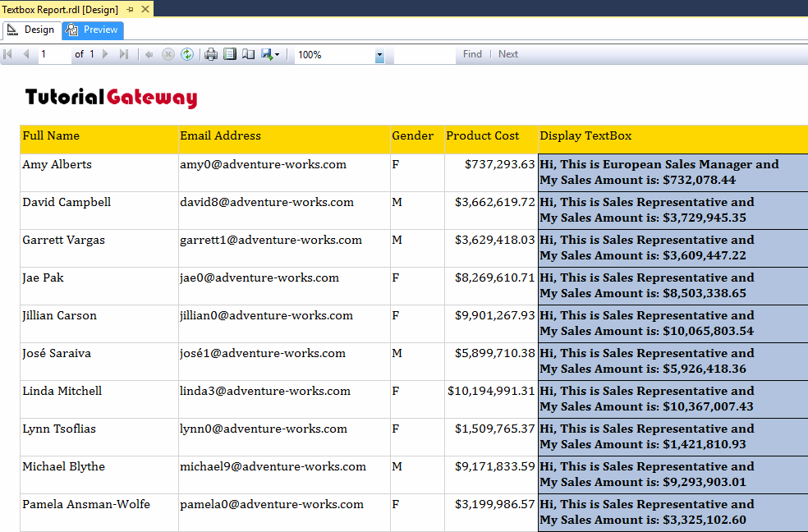Viewport: 808px width, 532px height.
Task: Switch to the Preview tab
Action: (x=93, y=30)
